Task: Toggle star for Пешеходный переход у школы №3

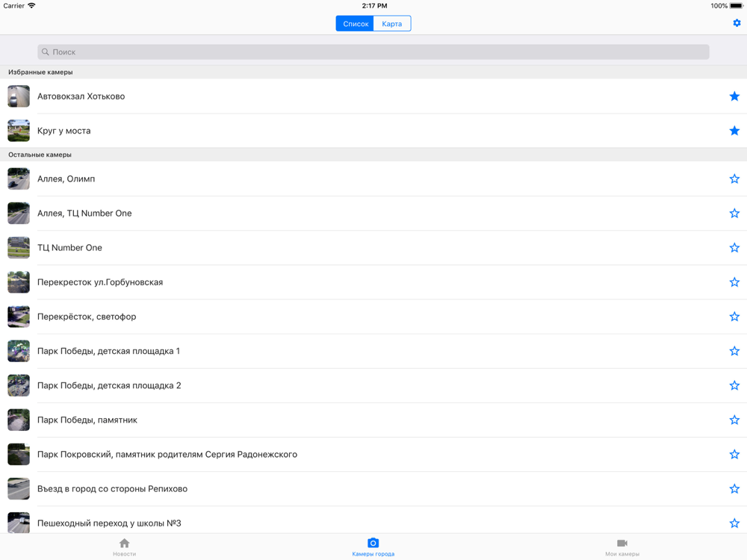Action: (x=734, y=523)
